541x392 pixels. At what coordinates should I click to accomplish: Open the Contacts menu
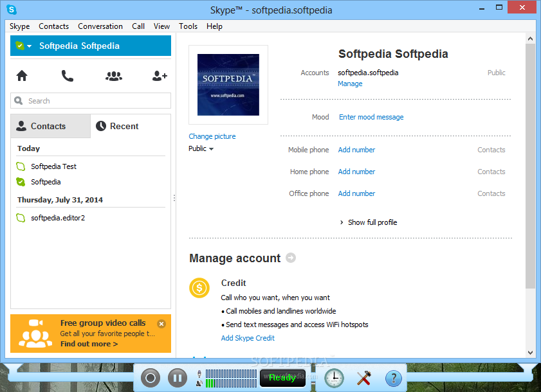[x=53, y=26]
